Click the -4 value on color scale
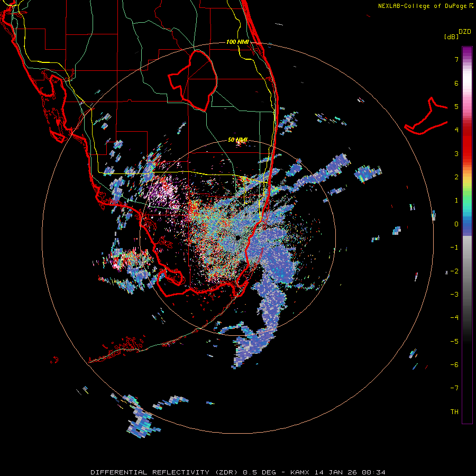The image size is (476, 476). coord(454,318)
